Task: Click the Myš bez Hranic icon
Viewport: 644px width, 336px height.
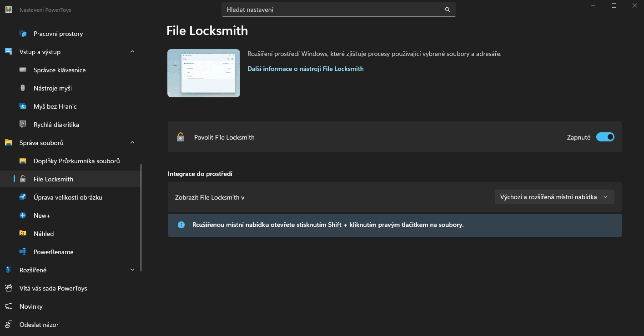Action: coord(23,106)
